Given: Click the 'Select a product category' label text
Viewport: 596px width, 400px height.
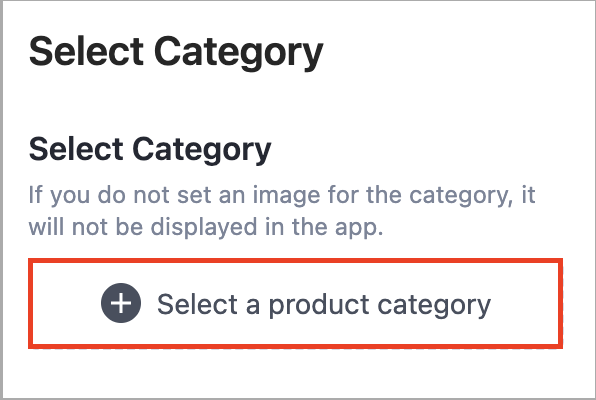Looking at the screenshot, I should 324,305.
